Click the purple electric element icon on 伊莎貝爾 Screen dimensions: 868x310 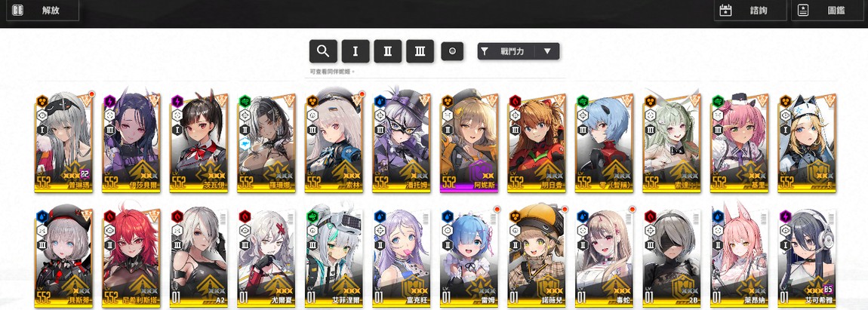click(x=109, y=101)
